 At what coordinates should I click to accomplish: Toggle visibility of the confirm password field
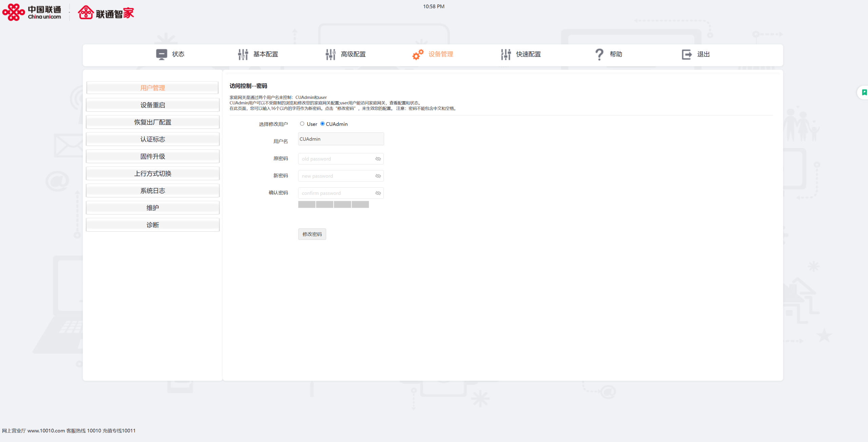(378, 193)
